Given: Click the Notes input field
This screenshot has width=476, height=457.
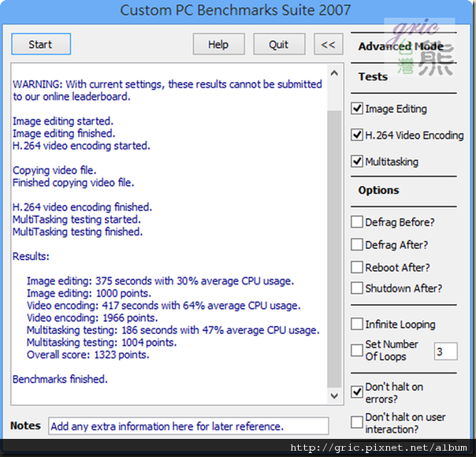Looking at the screenshot, I should tap(188, 426).
